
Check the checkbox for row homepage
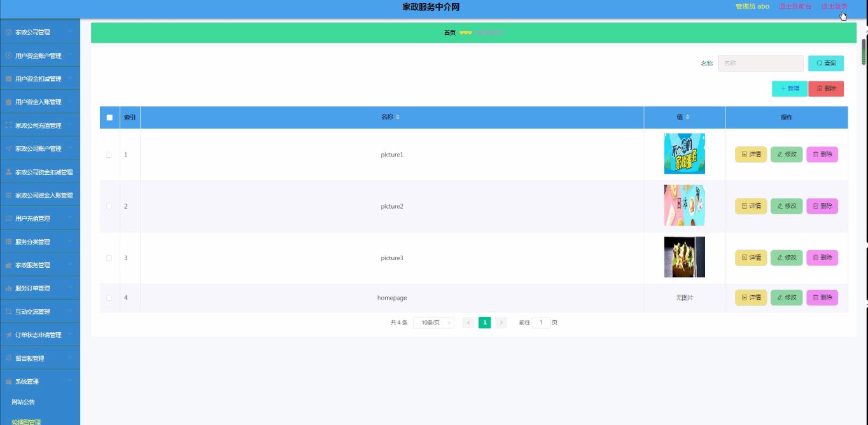109,298
